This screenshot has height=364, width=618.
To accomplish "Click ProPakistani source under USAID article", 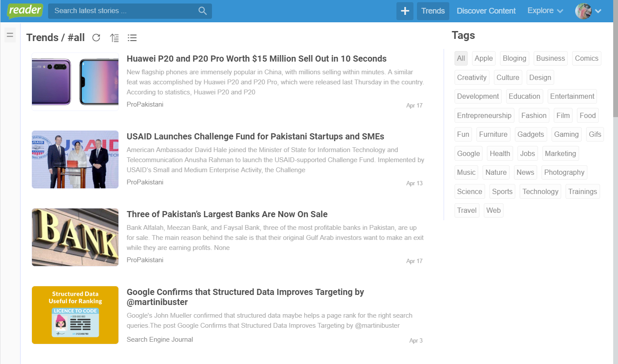I will [145, 182].
